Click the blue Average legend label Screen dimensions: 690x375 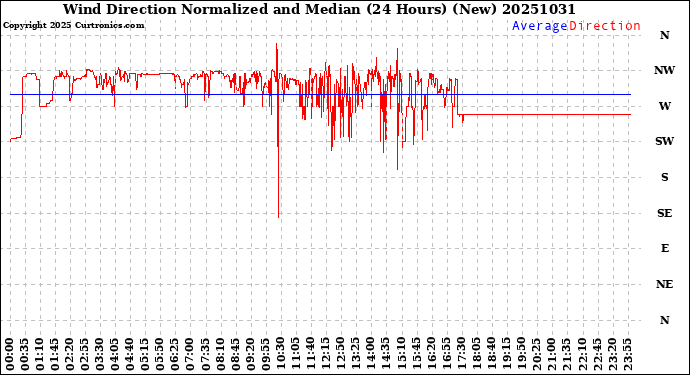tap(540, 26)
